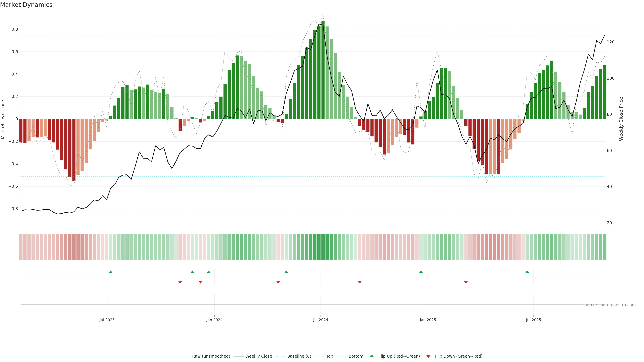
Task: Toggle Weekly Close series in legend
Action: (x=258, y=356)
